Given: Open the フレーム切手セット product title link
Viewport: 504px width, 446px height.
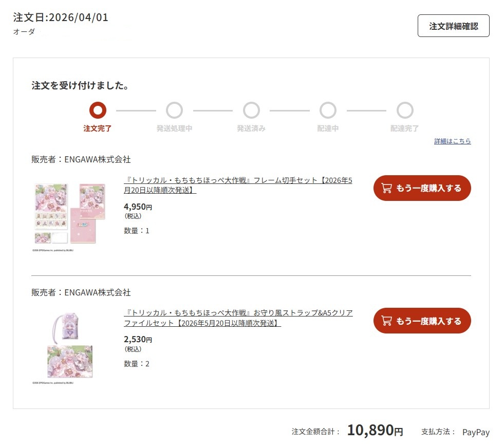Looking at the screenshot, I should point(238,185).
